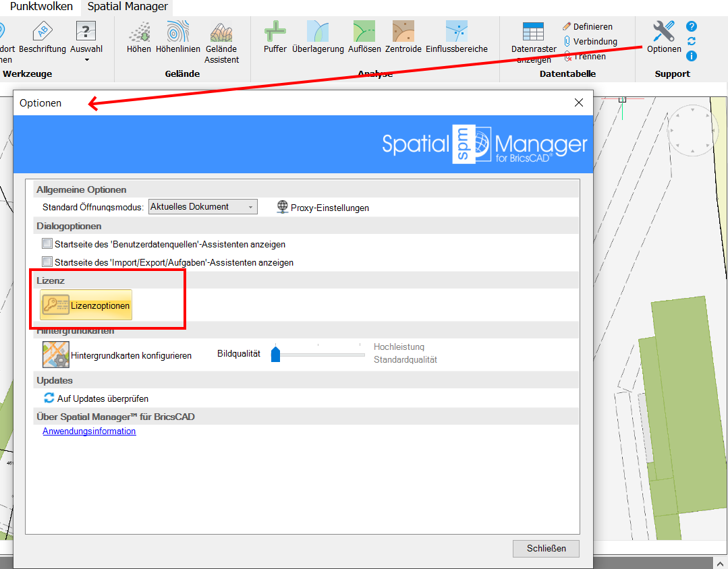The height and width of the screenshot is (569, 728).
Task: Open help via question mark icon
Action: (x=692, y=26)
